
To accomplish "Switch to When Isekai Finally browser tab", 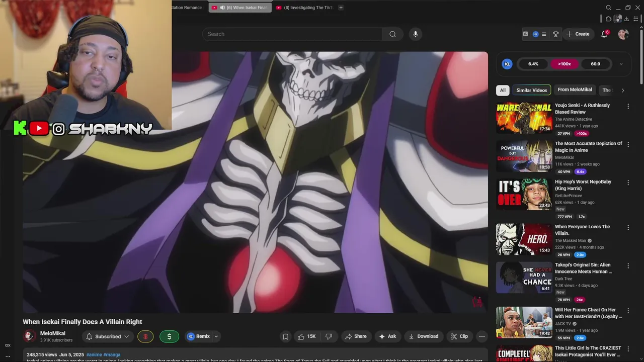I will 240,8.
